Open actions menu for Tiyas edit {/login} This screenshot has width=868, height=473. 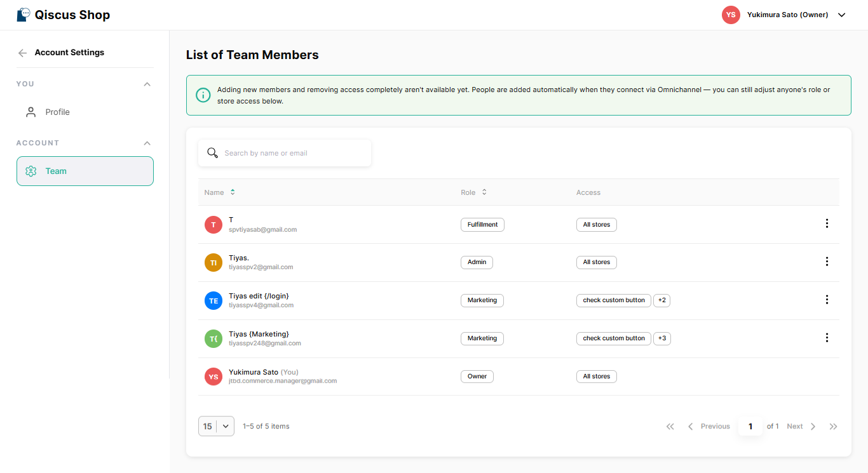[x=827, y=300]
